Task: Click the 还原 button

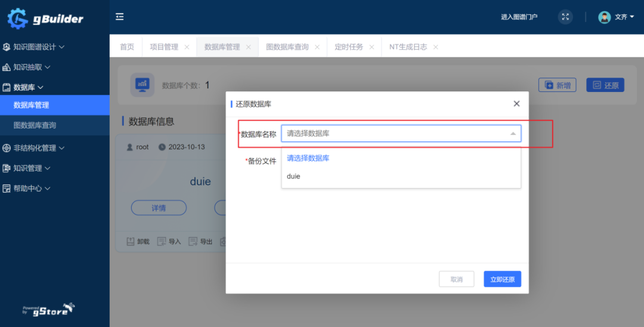Action: (605, 85)
